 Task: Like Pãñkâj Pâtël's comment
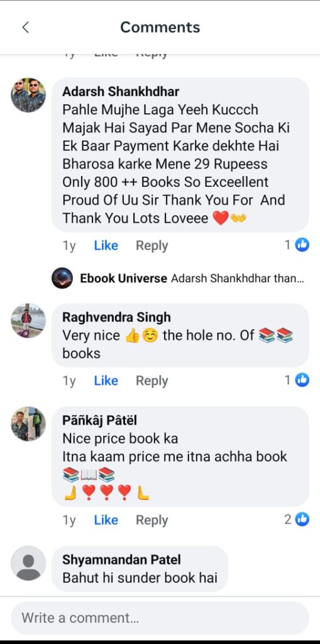(x=106, y=519)
